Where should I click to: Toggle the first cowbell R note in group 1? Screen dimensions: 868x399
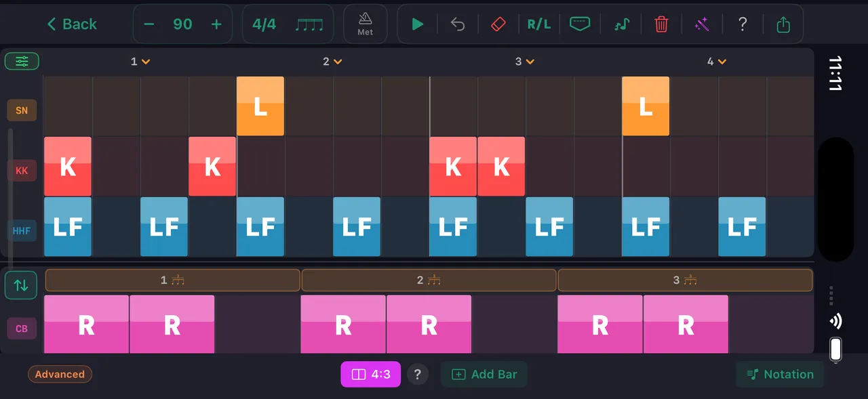point(86,324)
